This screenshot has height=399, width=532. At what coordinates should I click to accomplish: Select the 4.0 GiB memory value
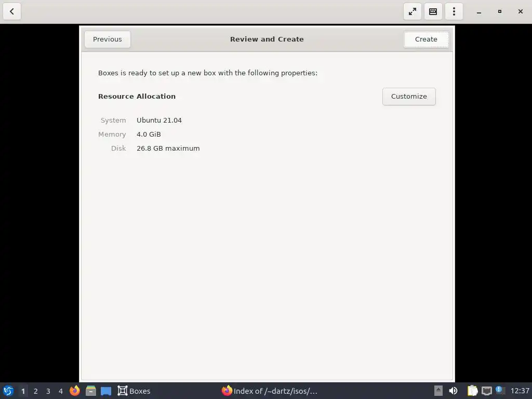pyautogui.click(x=149, y=135)
